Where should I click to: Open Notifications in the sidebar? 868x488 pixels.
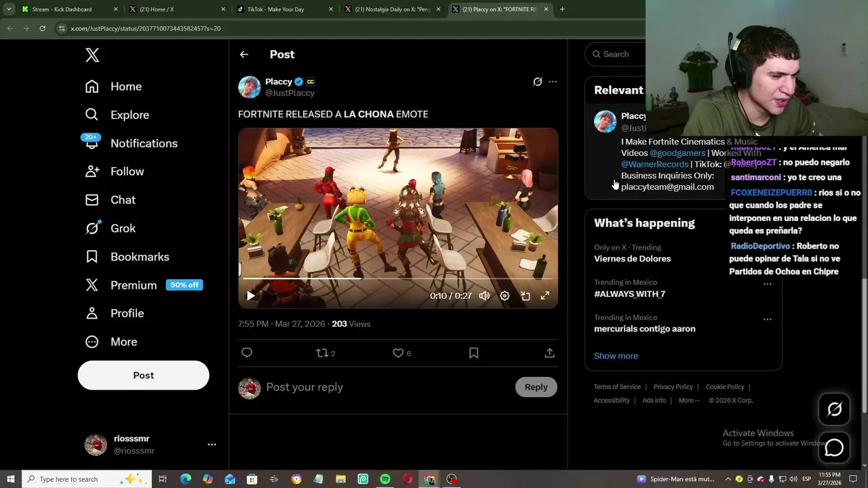coord(131,144)
